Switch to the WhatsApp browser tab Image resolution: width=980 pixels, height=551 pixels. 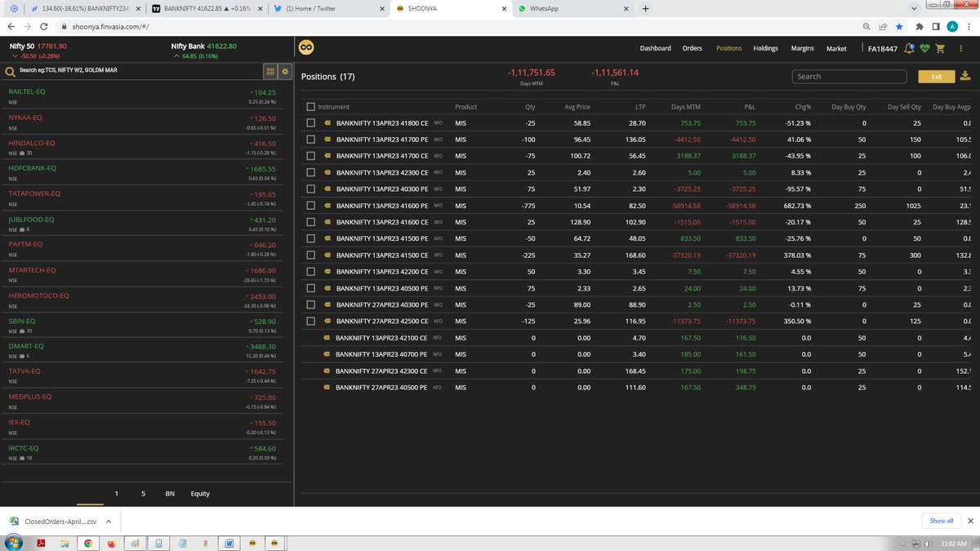pyautogui.click(x=573, y=9)
